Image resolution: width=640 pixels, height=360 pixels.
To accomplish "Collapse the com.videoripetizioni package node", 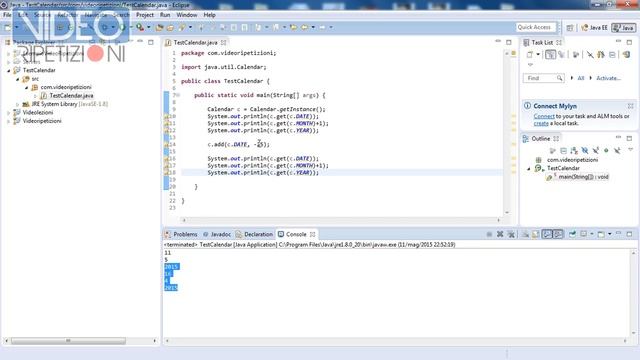I will 27,87.
